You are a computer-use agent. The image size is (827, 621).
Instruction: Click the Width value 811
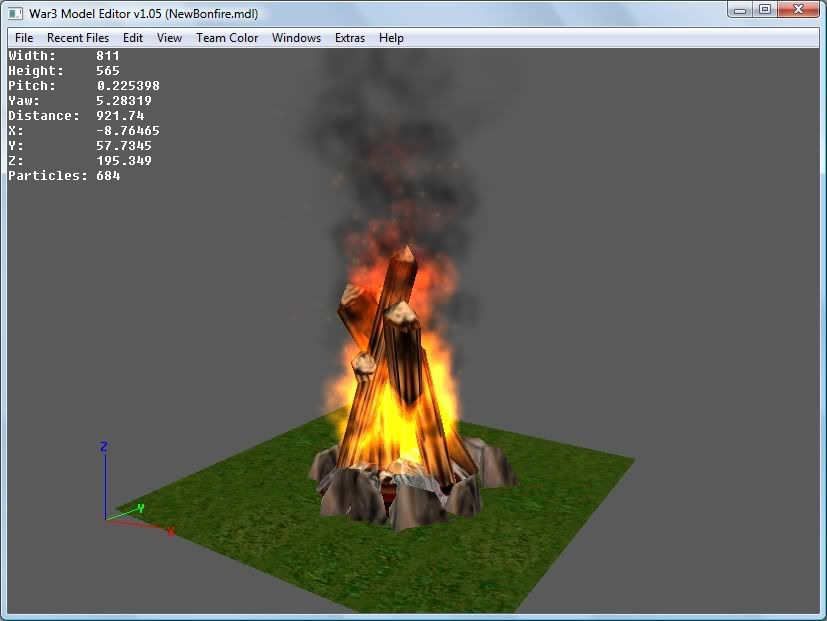108,56
